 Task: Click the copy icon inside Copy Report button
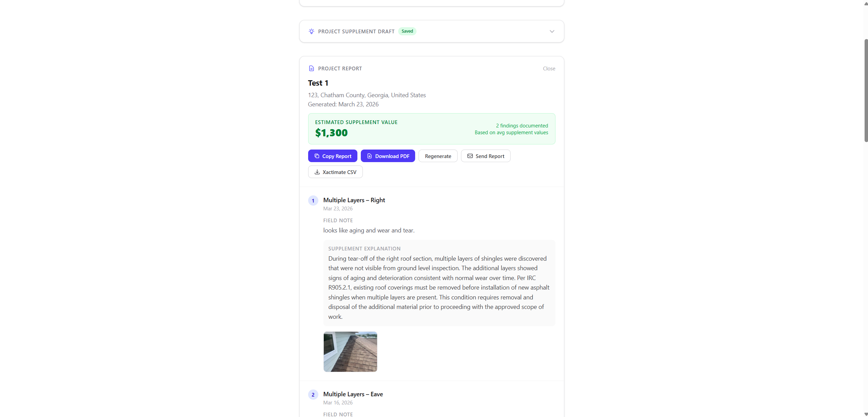(317, 156)
